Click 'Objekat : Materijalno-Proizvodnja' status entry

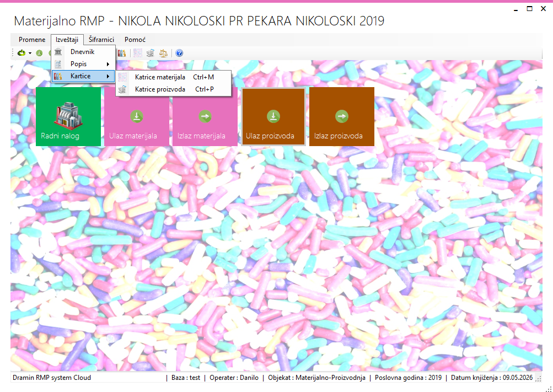[x=316, y=378]
